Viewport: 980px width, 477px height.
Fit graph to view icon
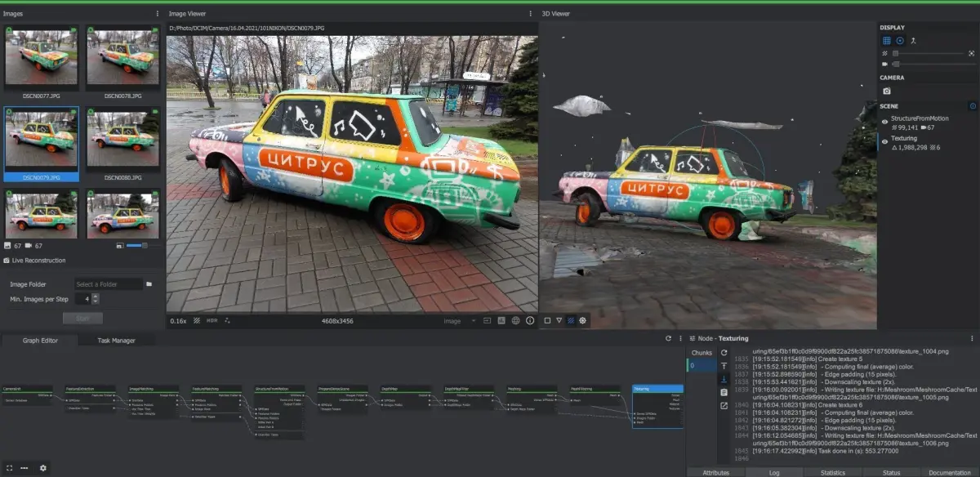pos(9,468)
